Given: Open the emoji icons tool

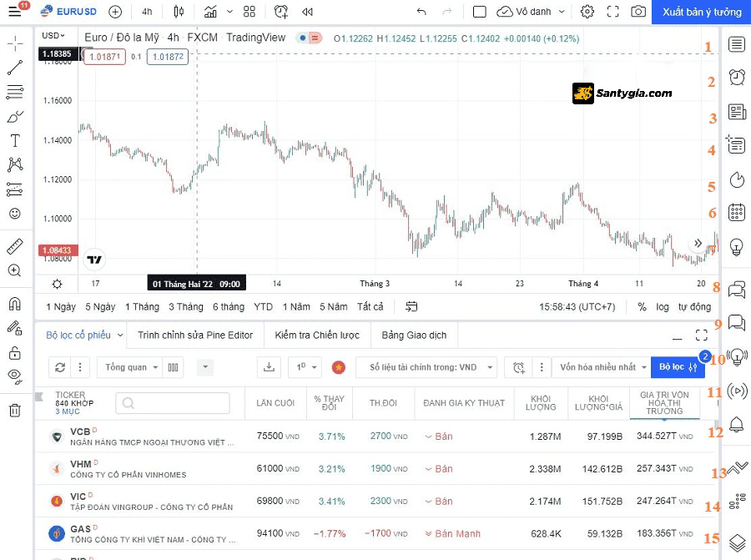Looking at the screenshot, I should [x=15, y=214].
